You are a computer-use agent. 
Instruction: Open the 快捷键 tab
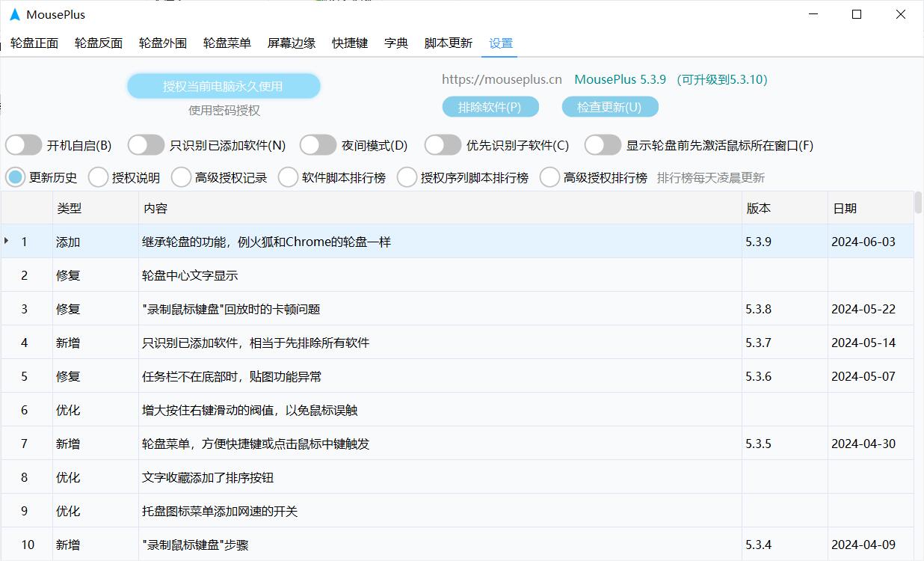point(348,43)
